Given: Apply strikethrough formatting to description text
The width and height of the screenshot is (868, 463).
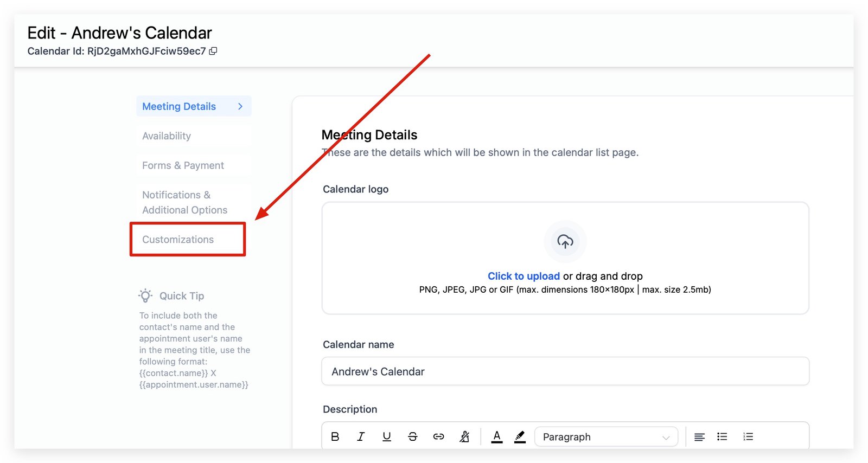Looking at the screenshot, I should [x=412, y=437].
